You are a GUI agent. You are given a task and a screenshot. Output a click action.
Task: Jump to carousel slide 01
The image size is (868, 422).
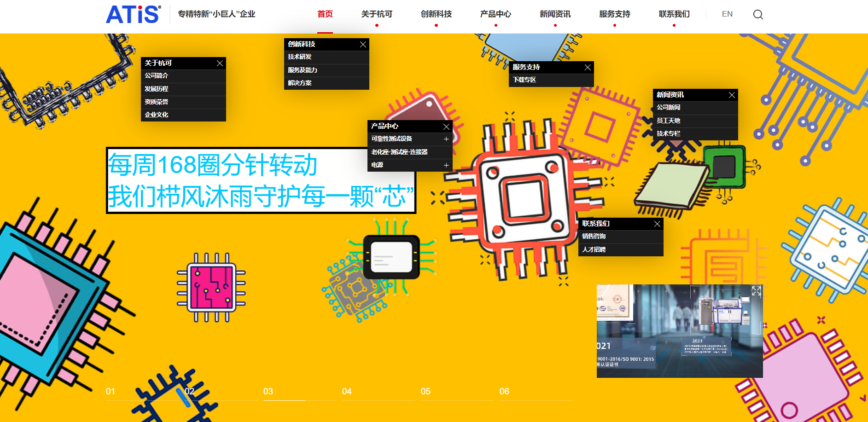(x=111, y=392)
